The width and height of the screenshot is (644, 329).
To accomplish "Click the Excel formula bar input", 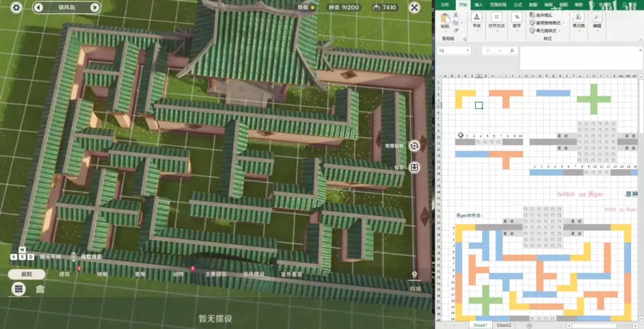I will coord(578,58).
